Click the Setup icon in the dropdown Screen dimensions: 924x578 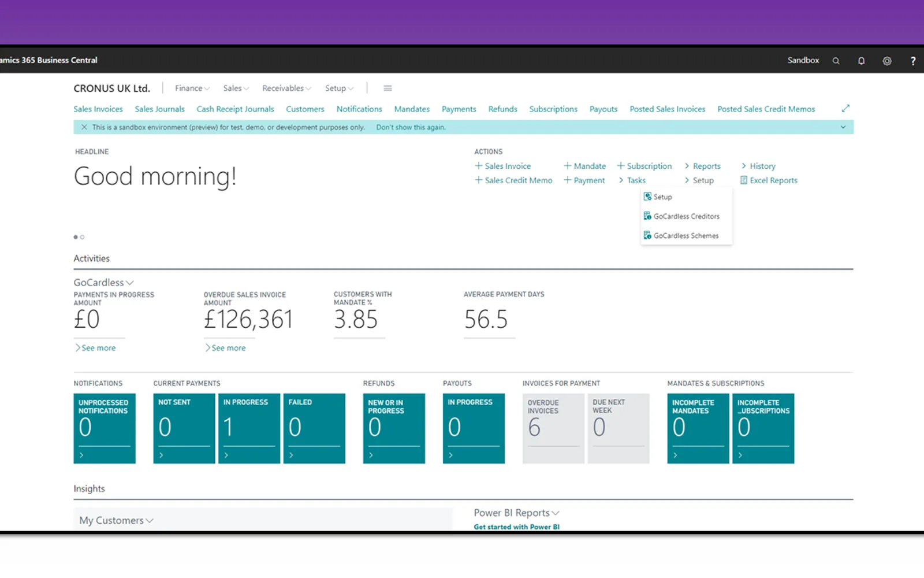pos(647,197)
